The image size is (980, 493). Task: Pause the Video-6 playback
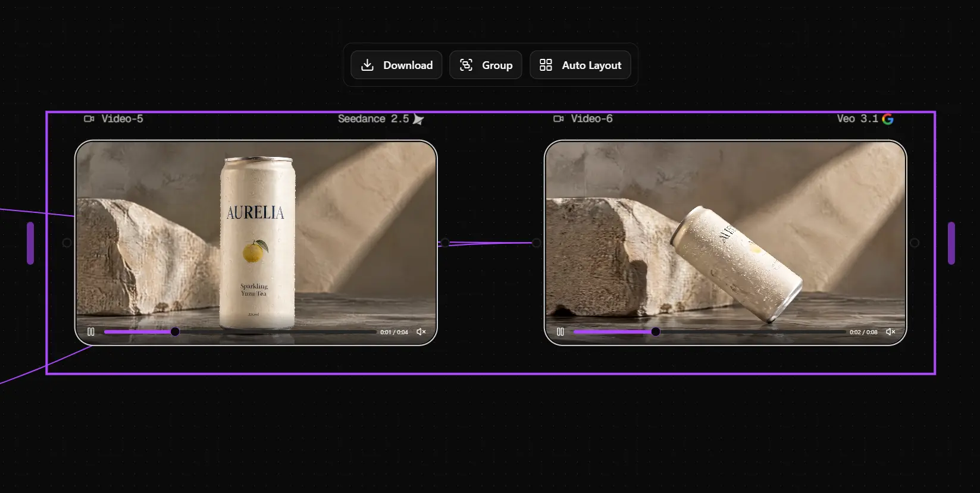click(x=561, y=332)
